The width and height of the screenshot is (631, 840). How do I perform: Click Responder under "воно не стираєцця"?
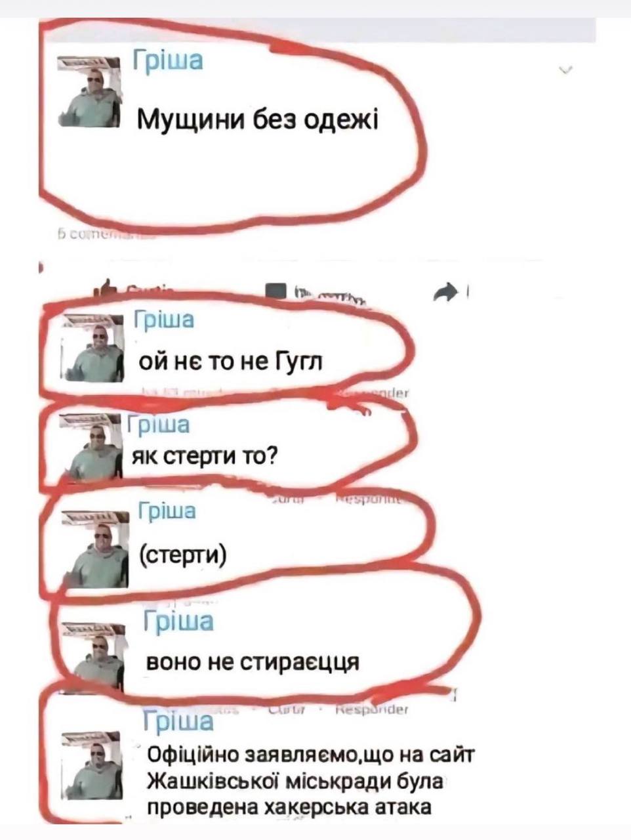pyautogui.click(x=372, y=710)
